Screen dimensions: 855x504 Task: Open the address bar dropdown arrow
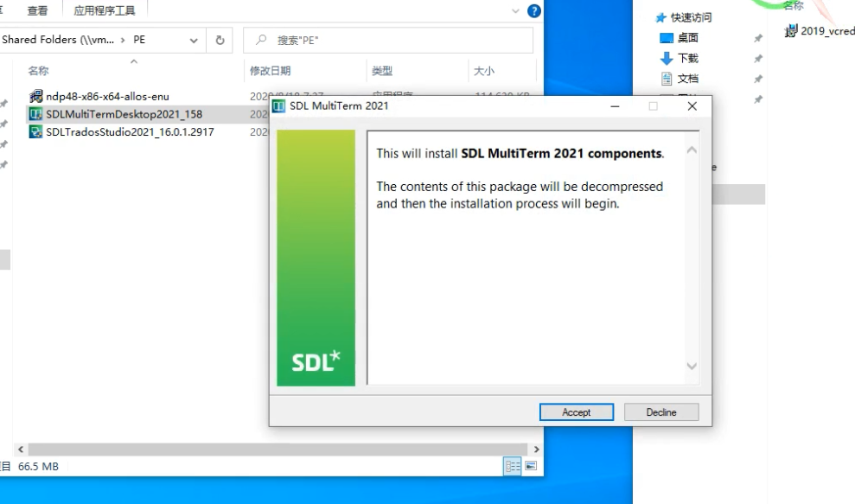click(x=194, y=40)
